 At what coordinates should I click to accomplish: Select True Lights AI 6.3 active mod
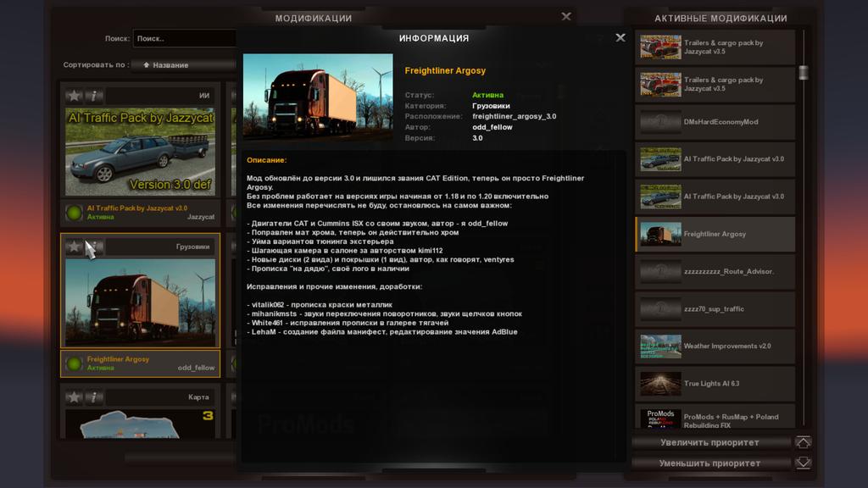(x=715, y=383)
